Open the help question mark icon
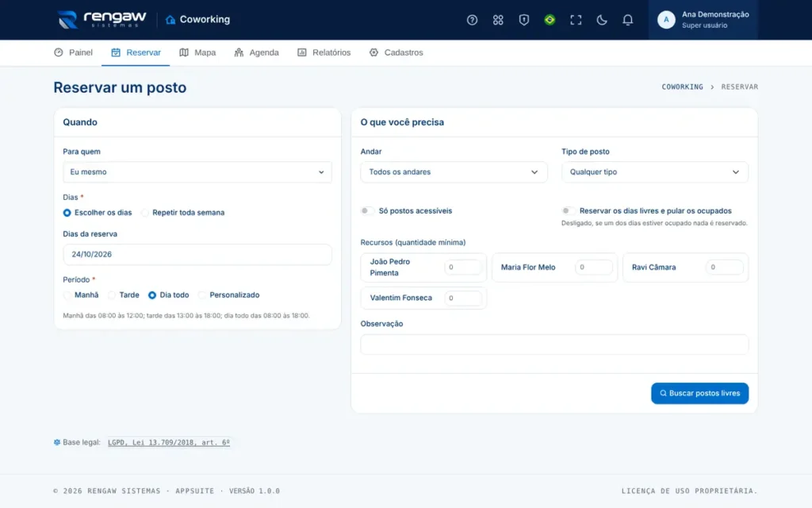The width and height of the screenshot is (812, 508). 472,20
